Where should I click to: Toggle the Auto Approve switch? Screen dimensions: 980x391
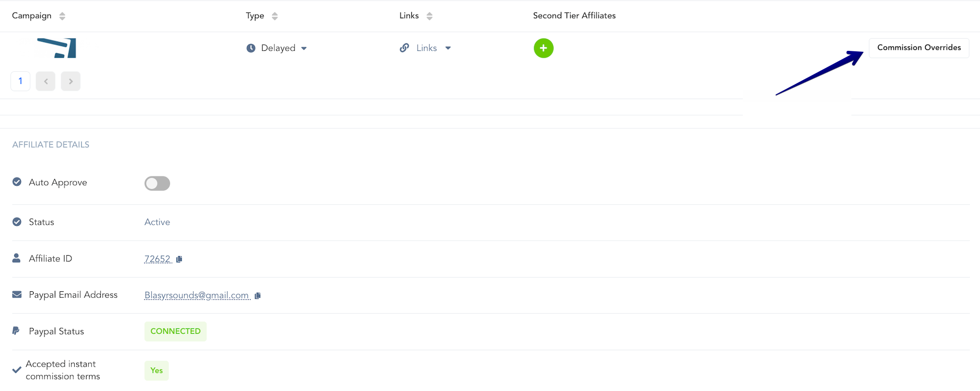[x=157, y=183]
